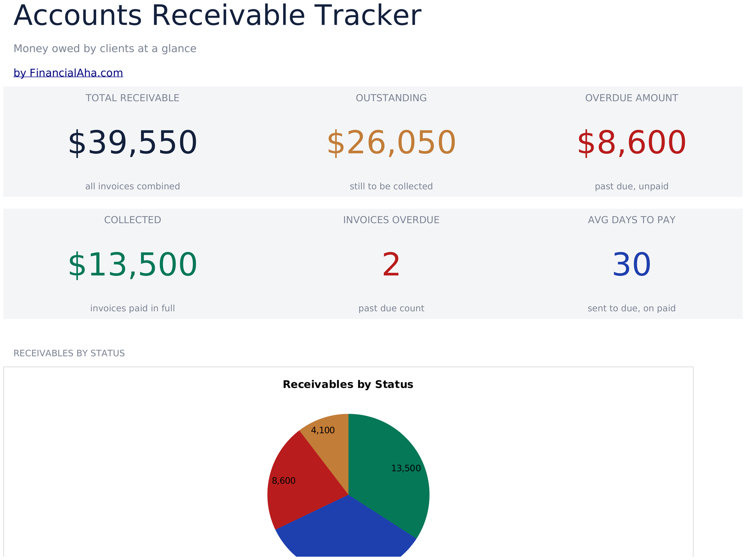
Task: Click the sent to due, on paid caption
Action: pyautogui.click(x=631, y=308)
